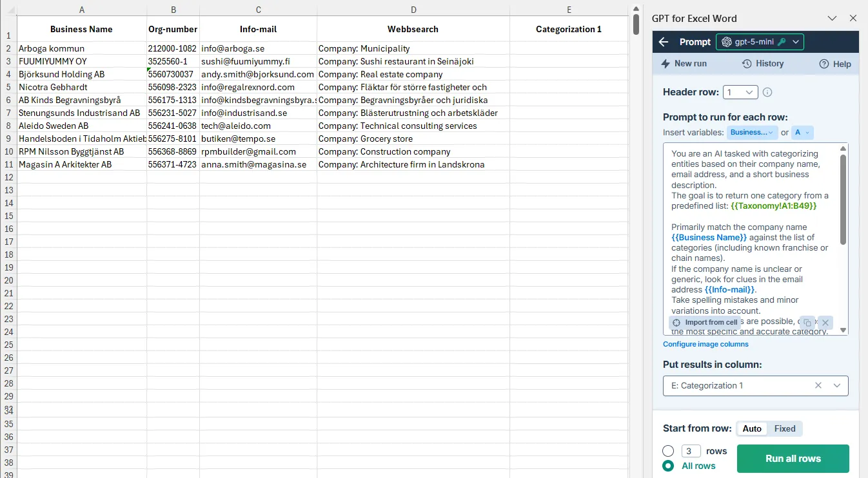Remove the Import from cell snippet with X
Viewport: 868px width, 478px height.
pos(825,323)
